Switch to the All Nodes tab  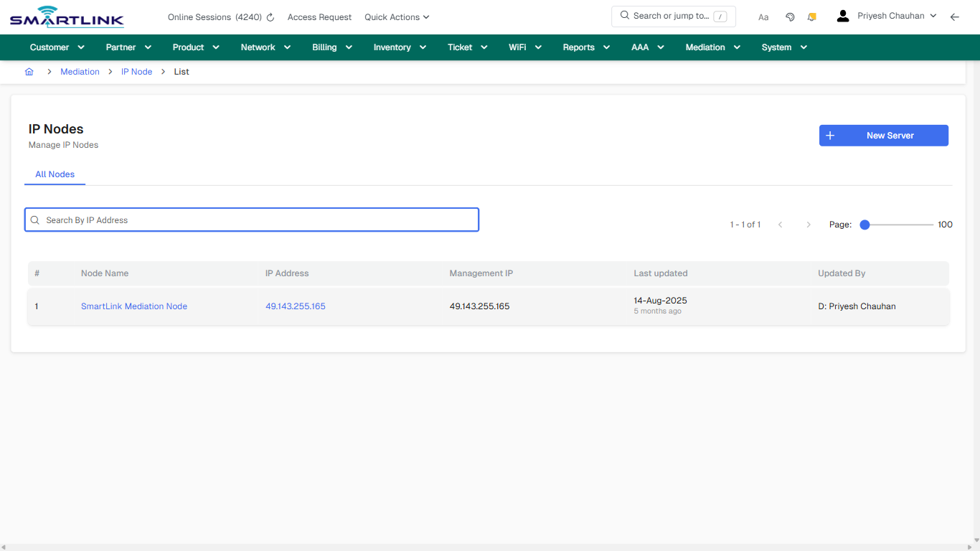click(55, 174)
